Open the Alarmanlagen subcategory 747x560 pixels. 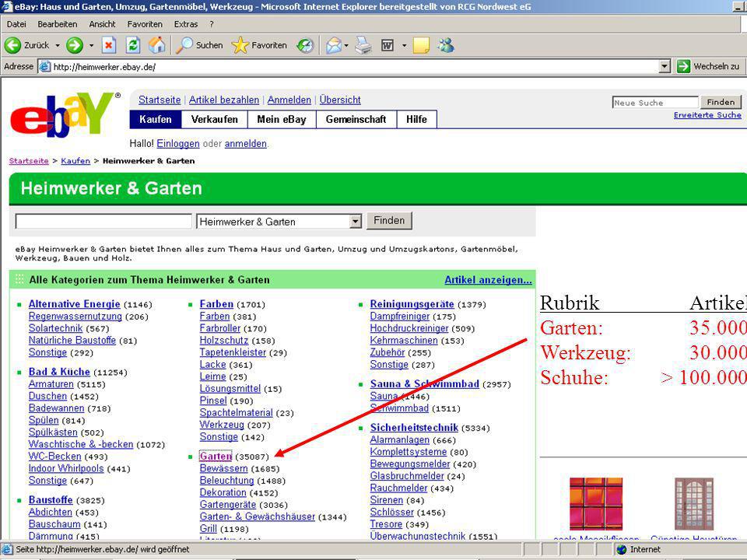(x=400, y=440)
